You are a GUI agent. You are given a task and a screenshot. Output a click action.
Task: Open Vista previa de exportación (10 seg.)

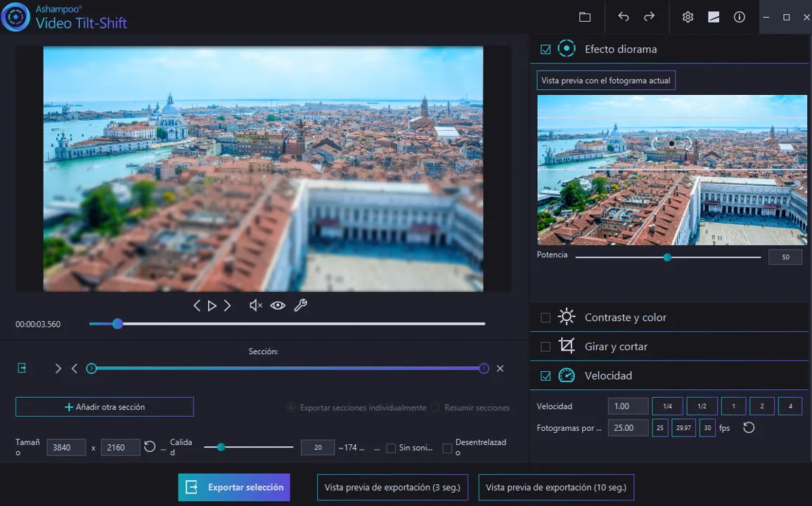pyautogui.click(x=556, y=487)
